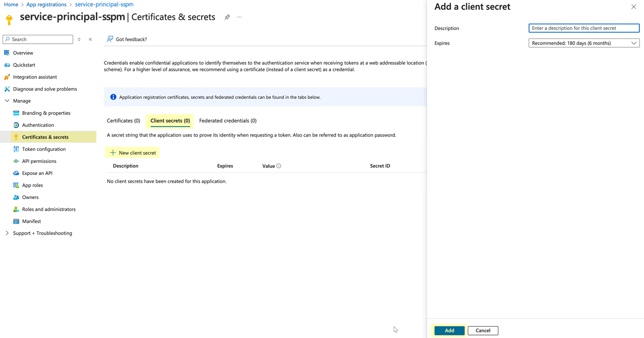
Task: Click the Diagnose and solve problems wrench icon
Action: 7,89
